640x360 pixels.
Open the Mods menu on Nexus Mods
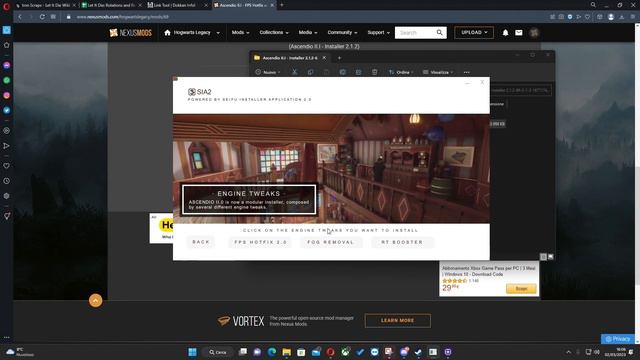(x=240, y=33)
